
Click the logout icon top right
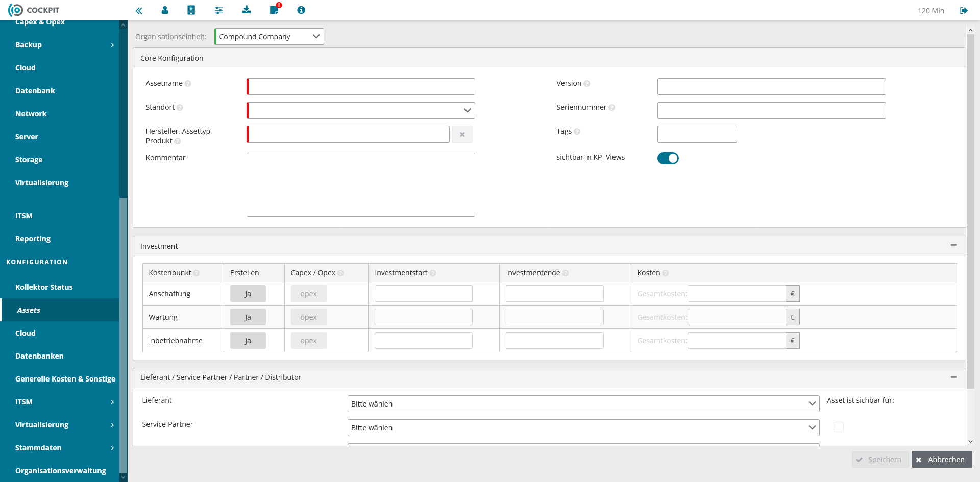pyautogui.click(x=964, y=10)
